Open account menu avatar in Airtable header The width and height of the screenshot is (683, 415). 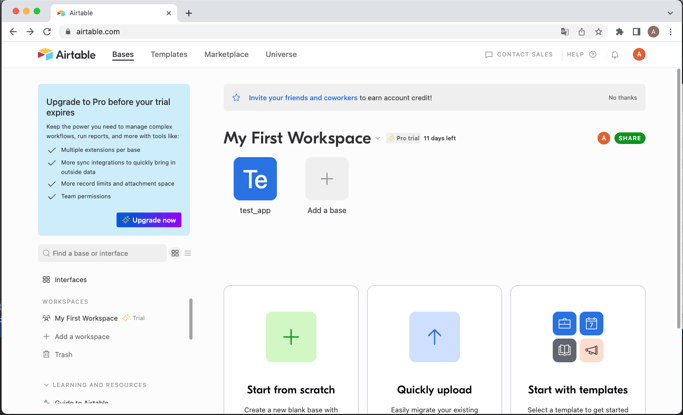[639, 54]
